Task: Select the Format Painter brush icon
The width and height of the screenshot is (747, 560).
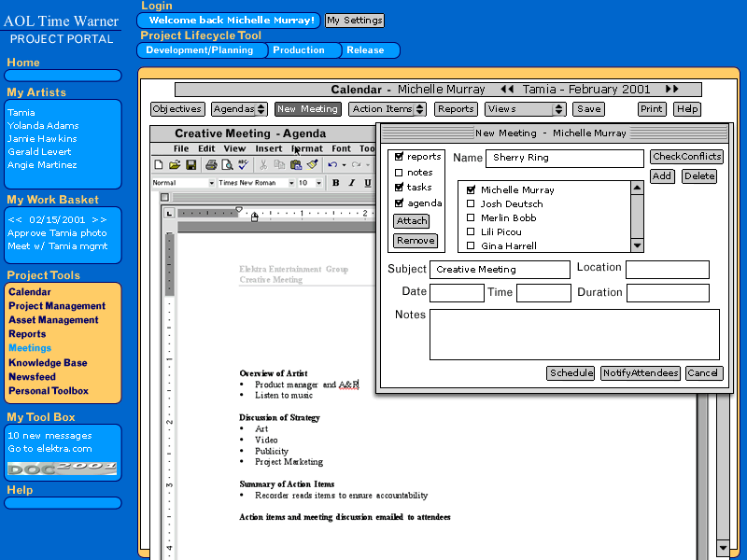Action: 313,165
